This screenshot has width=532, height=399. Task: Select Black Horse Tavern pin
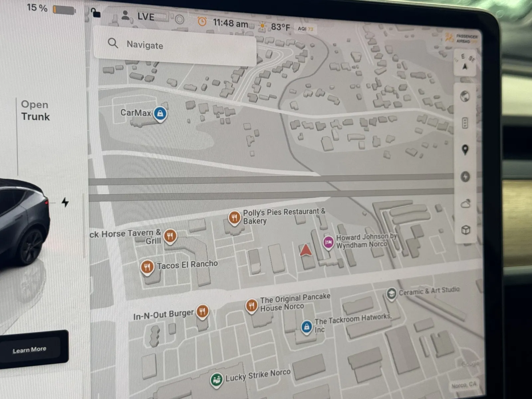coord(170,237)
